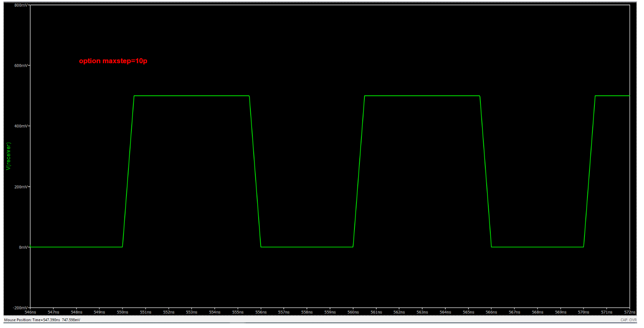Click the OVR indicator in status bar
The image size is (644, 328).
pos(632,320)
